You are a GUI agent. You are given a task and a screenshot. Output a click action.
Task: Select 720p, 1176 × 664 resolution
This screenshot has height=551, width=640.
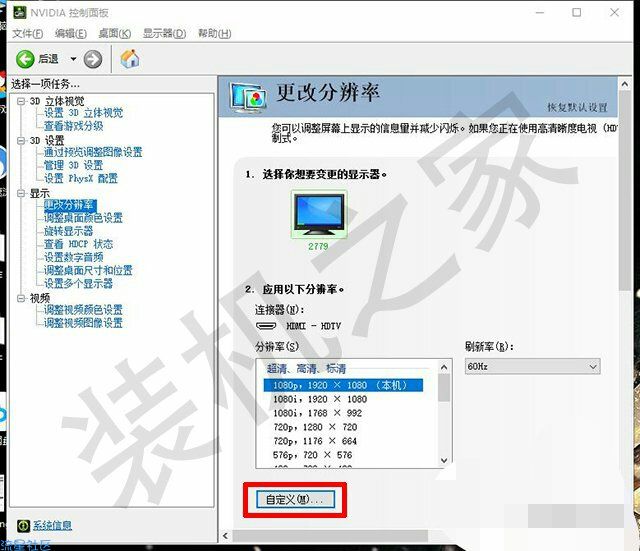point(315,441)
